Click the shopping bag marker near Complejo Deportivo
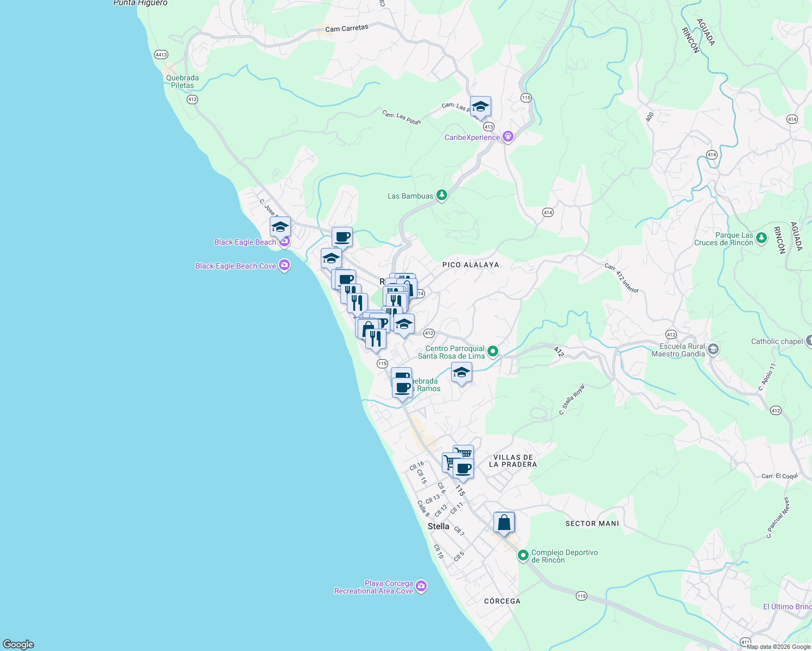The width and height of the screenshot is (812, 651). [503, 522]
